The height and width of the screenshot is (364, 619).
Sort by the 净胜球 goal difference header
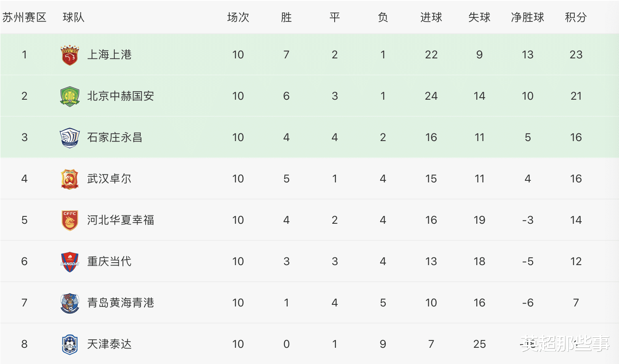(528, 17)
